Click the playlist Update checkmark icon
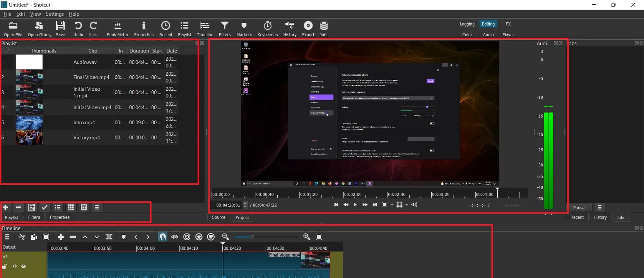Image resolution: width=644 pixels, height=278 pixels. coord(44,207)
